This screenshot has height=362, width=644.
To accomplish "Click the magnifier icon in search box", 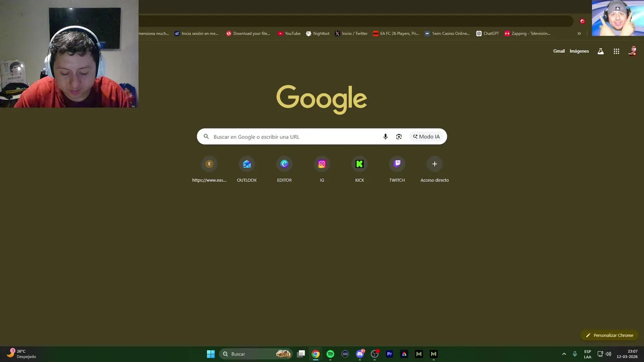I will [206, 137].
